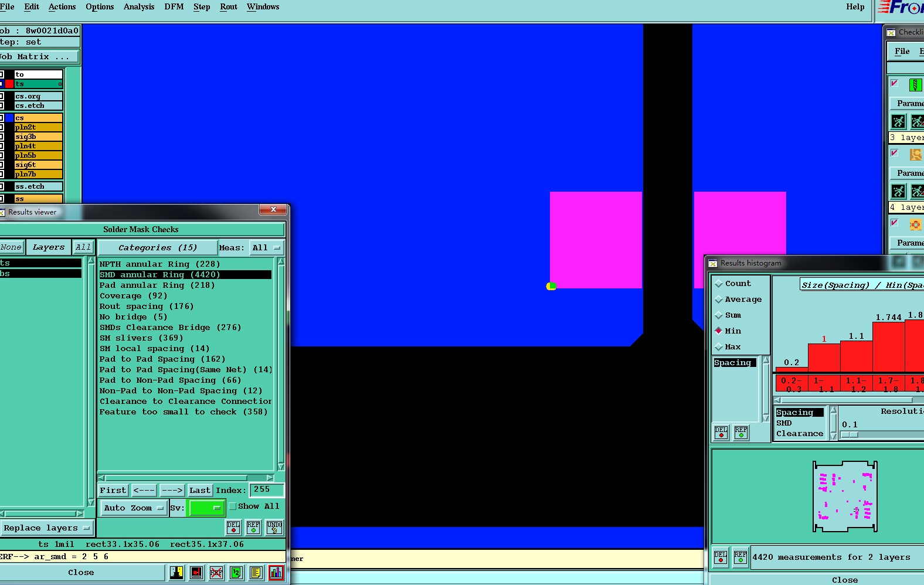Adjust the Resolution slider in histogram
Viewport: 924px width, 585px height.
[849, 435]
